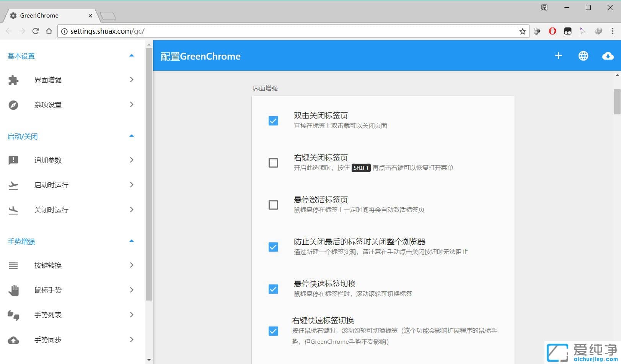
Task: Click the 周 profile button in title bar
Action: coord(544,8)
